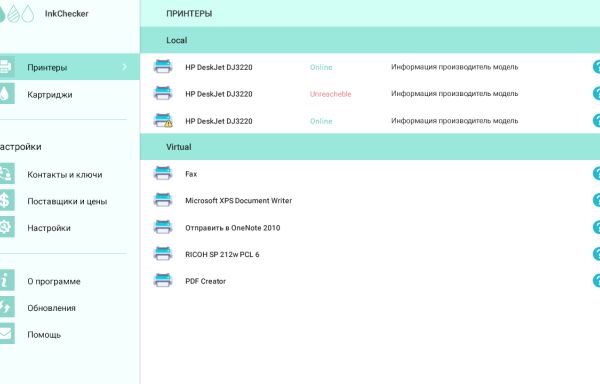This screenshot has width=600, height=384.
Task: Click the chevron arrow on Принтеры item
Action: click(x=124, y=67)
